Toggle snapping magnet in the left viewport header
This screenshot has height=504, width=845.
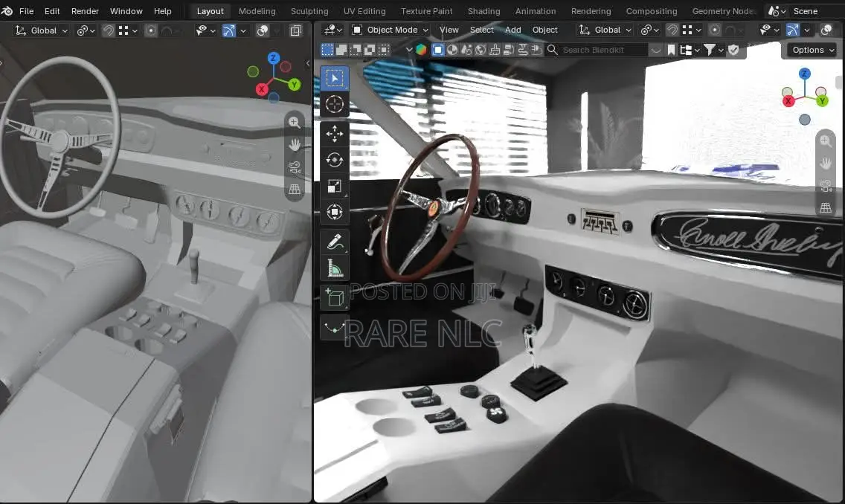click(x=109, y=30)
